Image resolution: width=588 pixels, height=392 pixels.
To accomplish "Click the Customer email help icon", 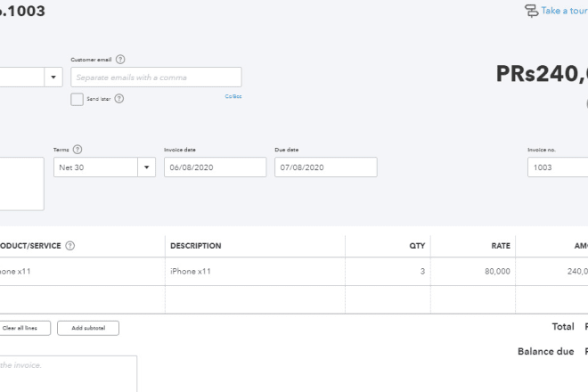I will (120, 60).
